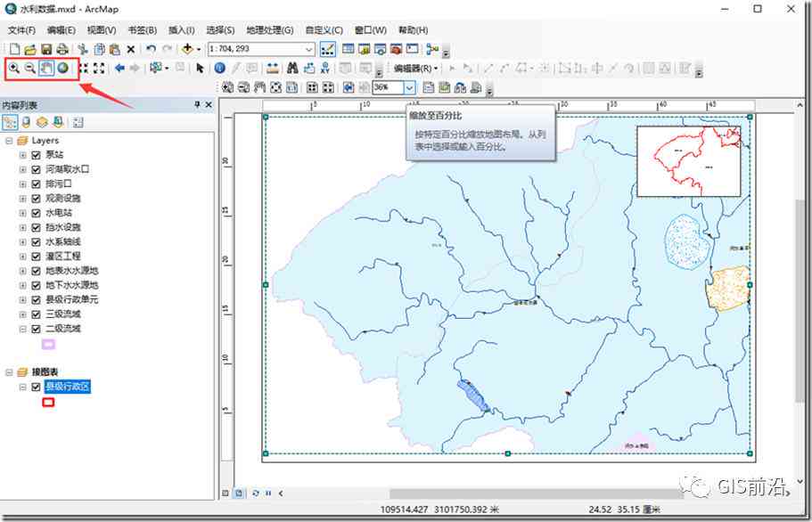Uncheck the 水电站 layer checkbox
Viewport: 812px width, 522px height.
[x=37, y=213]
